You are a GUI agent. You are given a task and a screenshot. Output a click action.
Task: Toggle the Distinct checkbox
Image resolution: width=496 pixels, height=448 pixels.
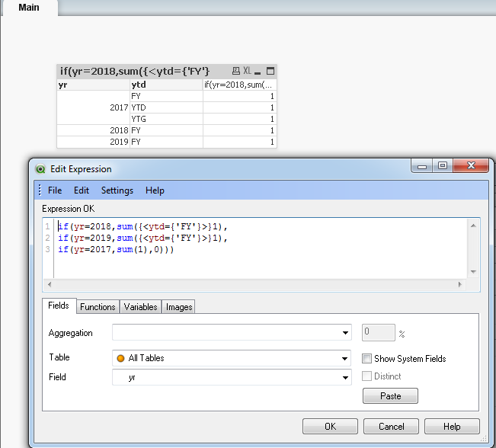(366, 376)
